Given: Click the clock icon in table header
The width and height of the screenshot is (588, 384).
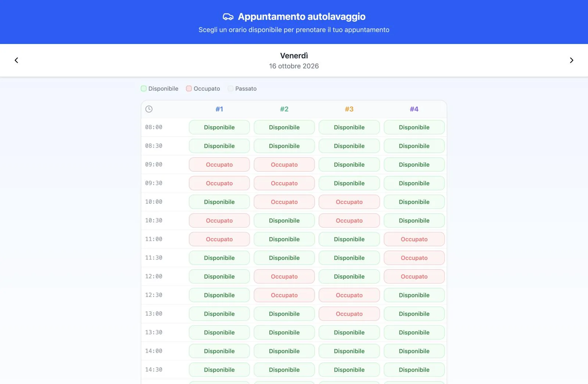Looking at the screenshot, I should click(x=149, y=109).
